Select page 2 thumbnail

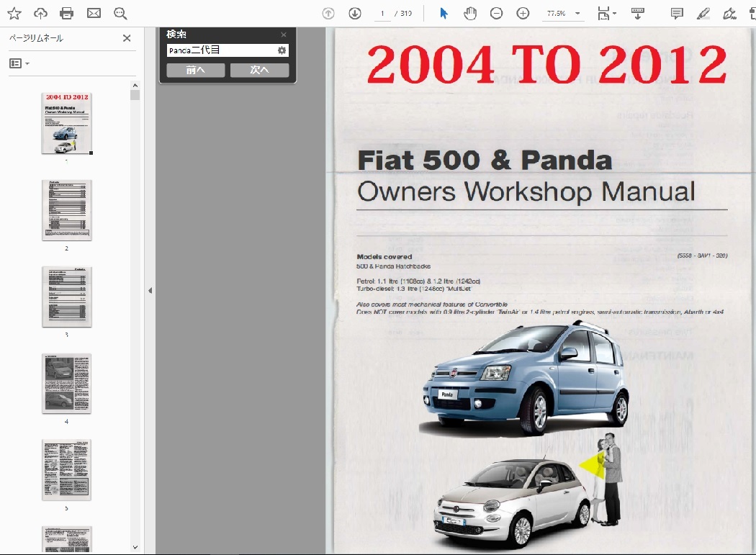[x=66, y=210]
